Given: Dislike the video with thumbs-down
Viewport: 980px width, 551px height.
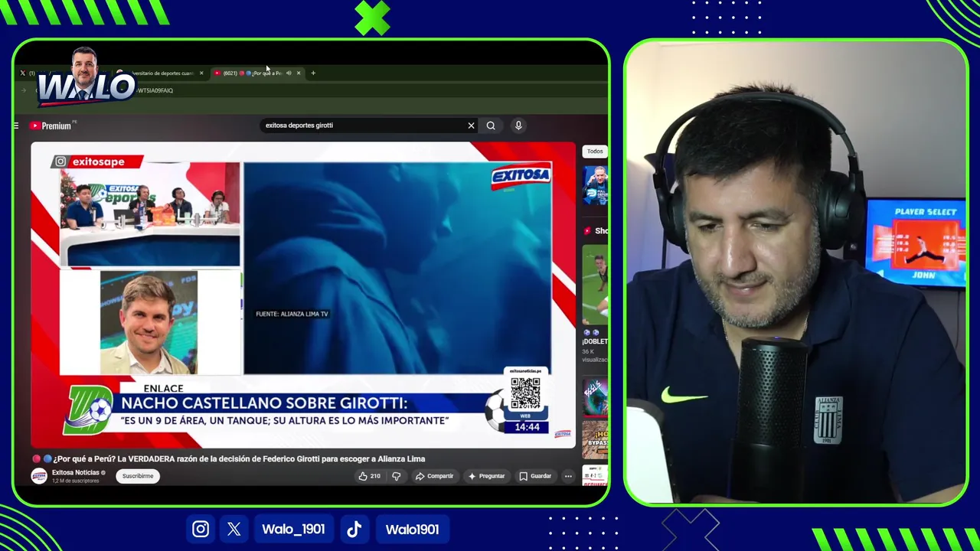Looking at the screenshot, I should click(x=397, y=476).
